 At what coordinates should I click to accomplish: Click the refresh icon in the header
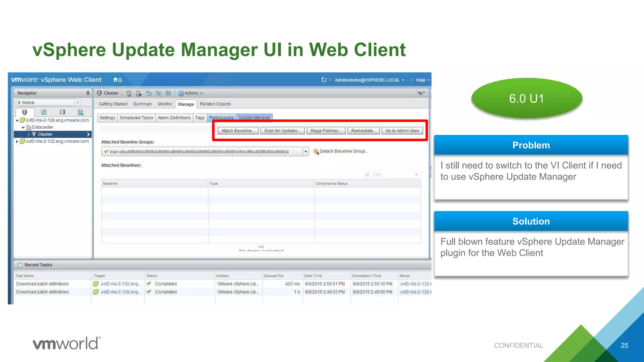point(324,80)
